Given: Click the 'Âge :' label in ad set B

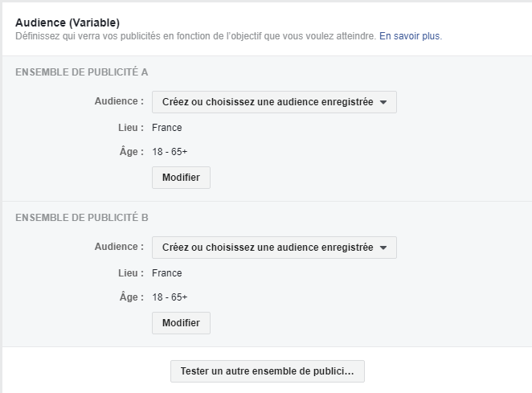Looking at the screenshot, I should pyautogui.click(x=131, y=297).
